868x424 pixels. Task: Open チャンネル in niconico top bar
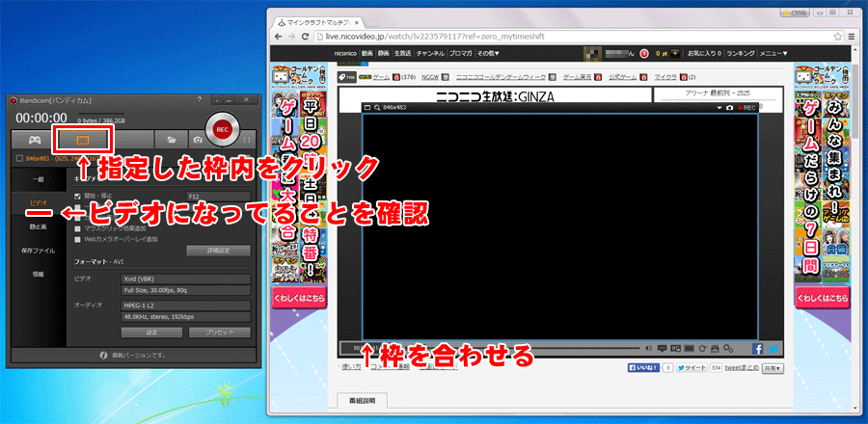(x=430, y=54)
